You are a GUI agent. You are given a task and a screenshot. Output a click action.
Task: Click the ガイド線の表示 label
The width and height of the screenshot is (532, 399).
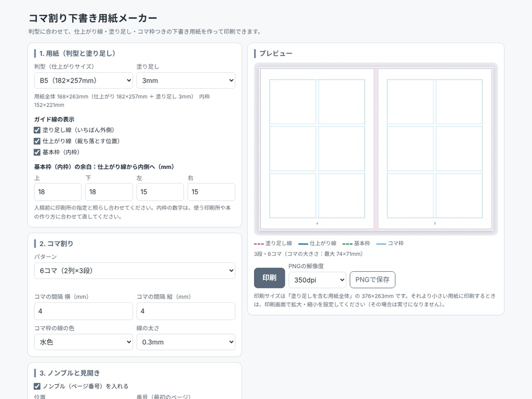click(54, 119)
